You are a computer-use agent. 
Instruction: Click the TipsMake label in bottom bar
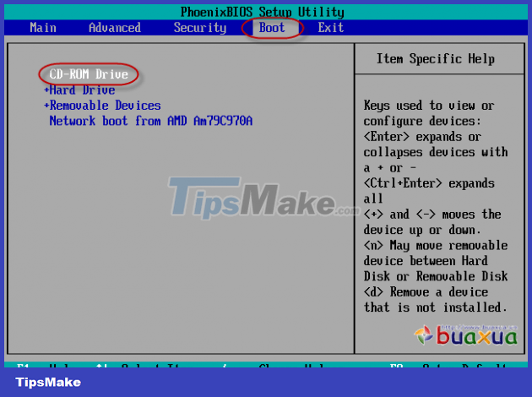(48, 383)
